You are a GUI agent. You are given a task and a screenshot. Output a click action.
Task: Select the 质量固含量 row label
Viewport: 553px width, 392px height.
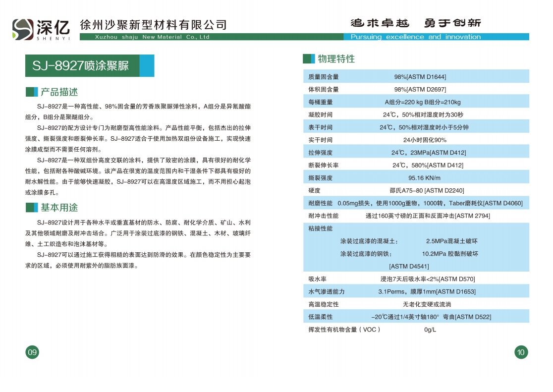pos(324,77)
